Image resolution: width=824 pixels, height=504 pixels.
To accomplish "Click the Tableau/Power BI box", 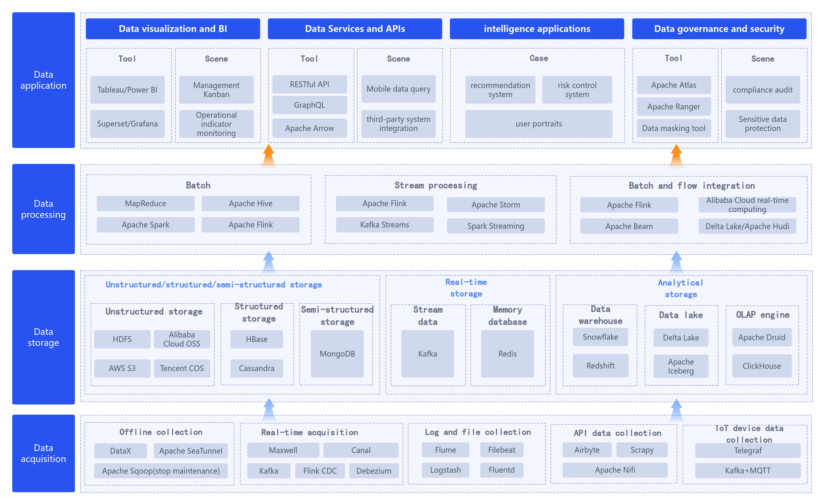I will point(127,90).
